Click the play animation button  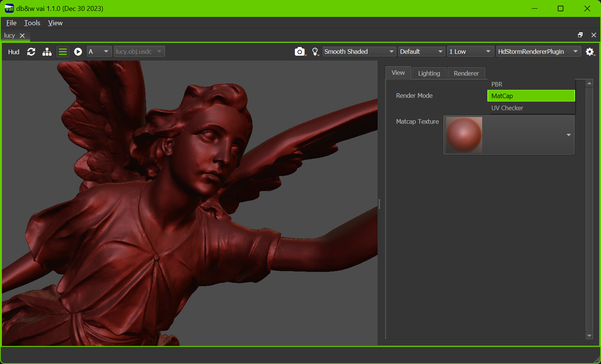pyautogui.click(x=78, y=52)
